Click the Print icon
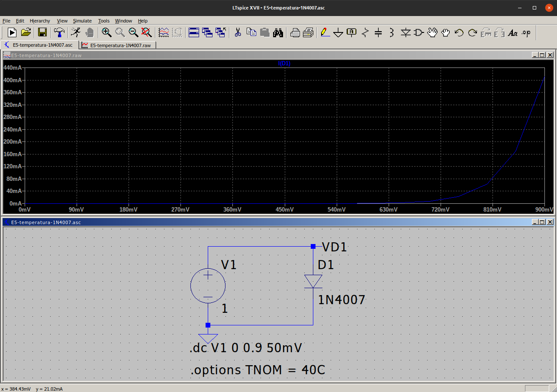Screen dimensions: 557x392 click(x=308, y=32)
